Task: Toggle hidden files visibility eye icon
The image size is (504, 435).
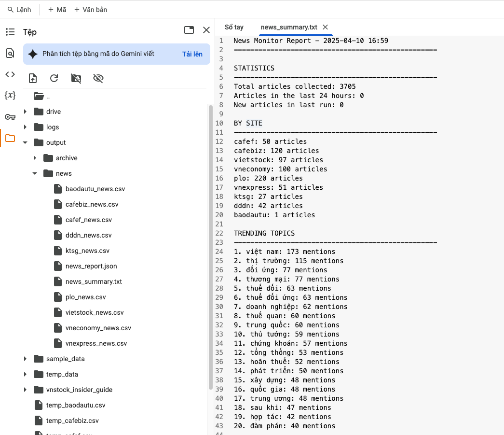Action: click(x=98, y=78)
